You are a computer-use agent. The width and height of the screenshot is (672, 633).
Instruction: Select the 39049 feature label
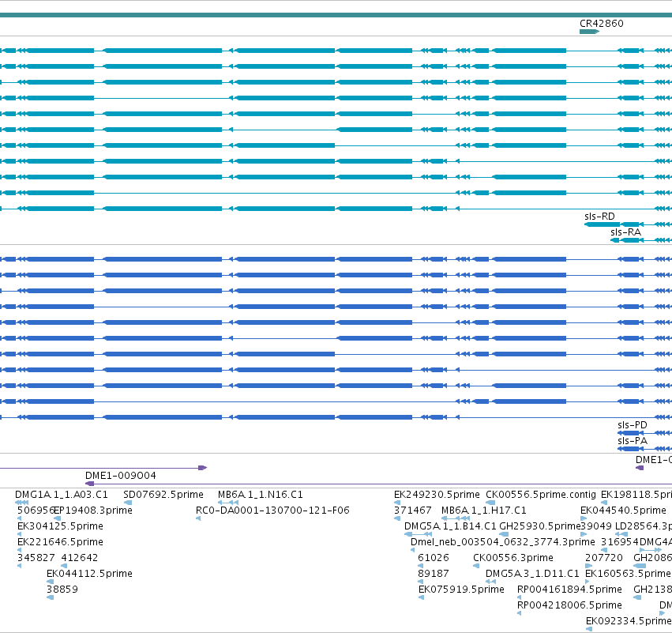coord(596,526)
